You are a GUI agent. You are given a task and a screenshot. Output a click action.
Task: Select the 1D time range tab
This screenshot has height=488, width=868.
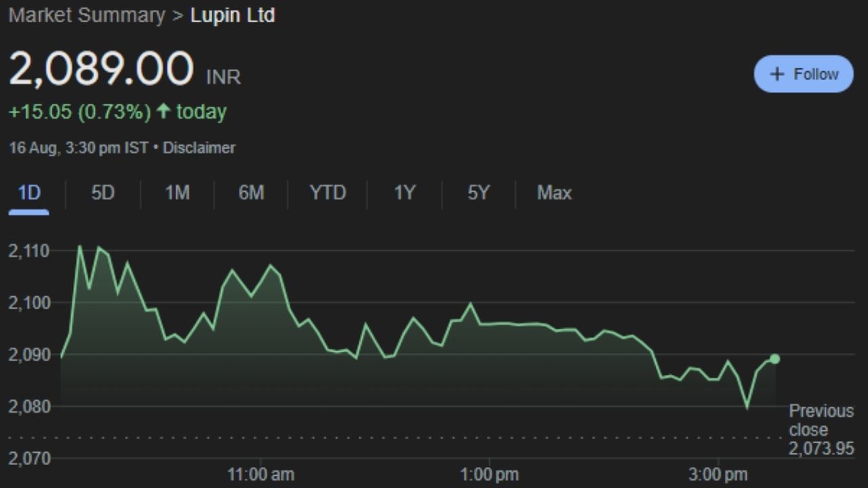[28, 193]
